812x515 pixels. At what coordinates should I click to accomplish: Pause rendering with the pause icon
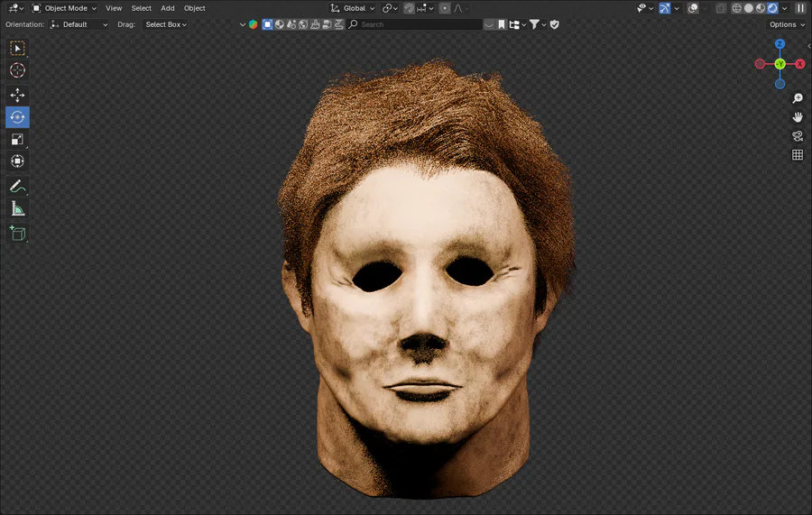coord(800,8)
